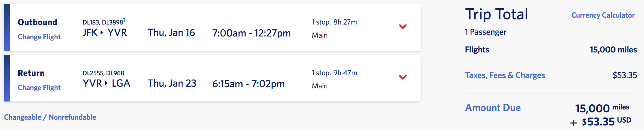Click the return date Thu, Jan 23

[x=172, y=84]
